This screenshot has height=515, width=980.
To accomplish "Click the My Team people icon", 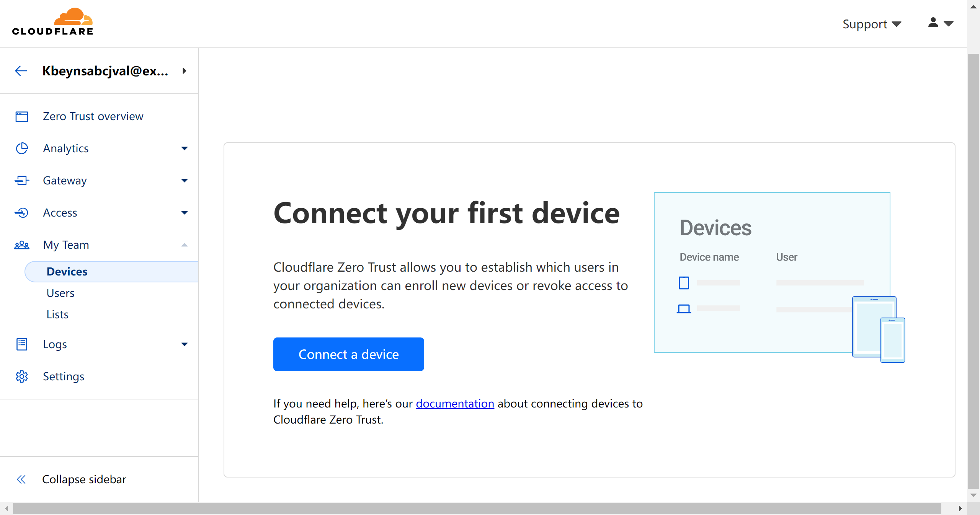I will [x=22, y=245].
